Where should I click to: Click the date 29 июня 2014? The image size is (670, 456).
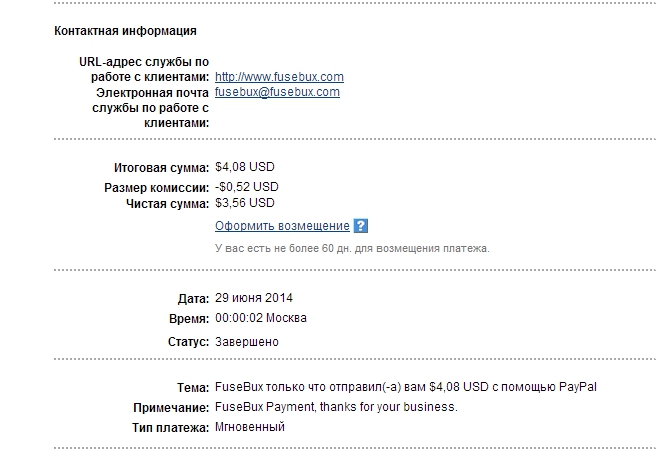(x=254, y=299)
